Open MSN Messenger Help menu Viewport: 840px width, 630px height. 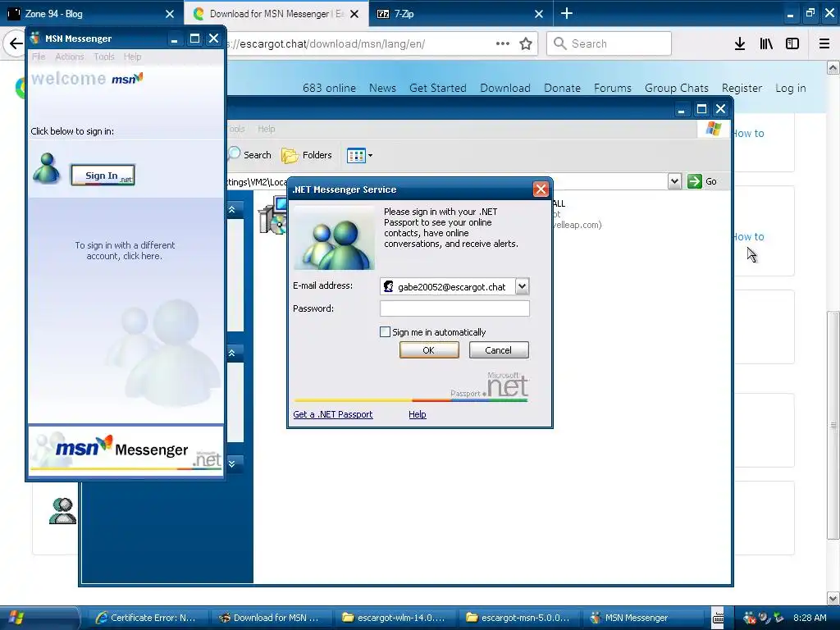tap(132, 57)
